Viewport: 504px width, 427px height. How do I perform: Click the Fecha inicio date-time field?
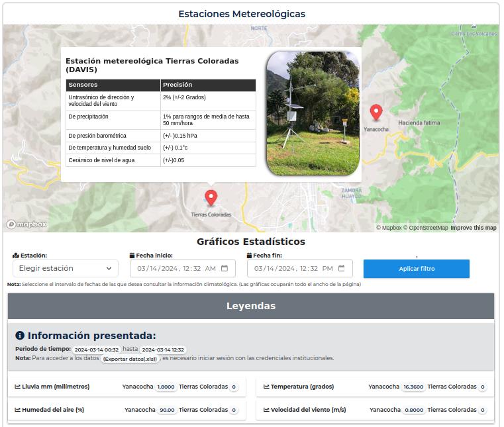[183, 268]
